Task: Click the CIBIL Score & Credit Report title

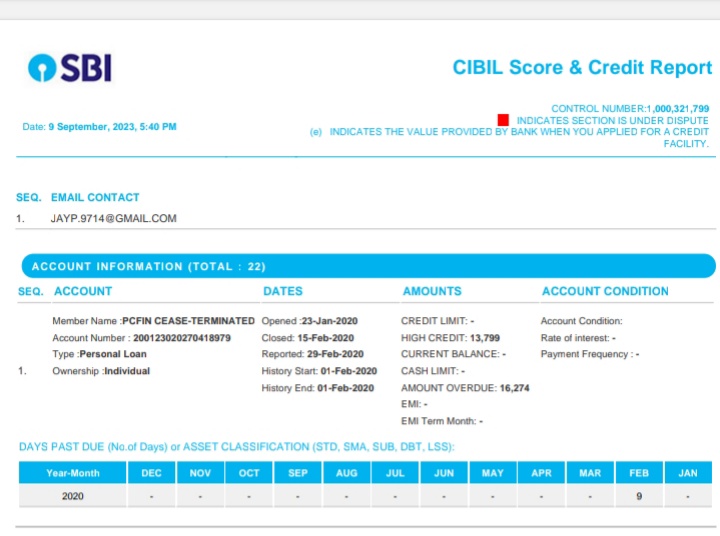Action: [x=582, y=68]
